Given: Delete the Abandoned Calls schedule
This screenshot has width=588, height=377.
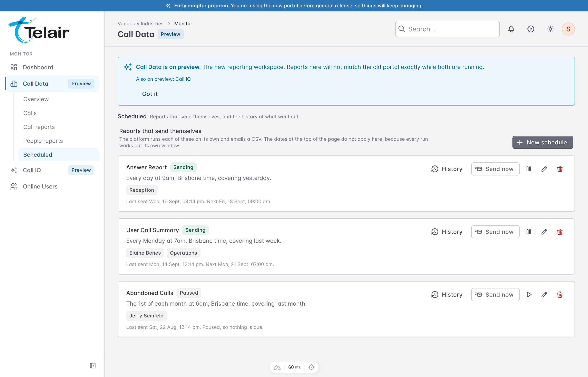Looking at the screenshot, I should [x=560, y=295].
